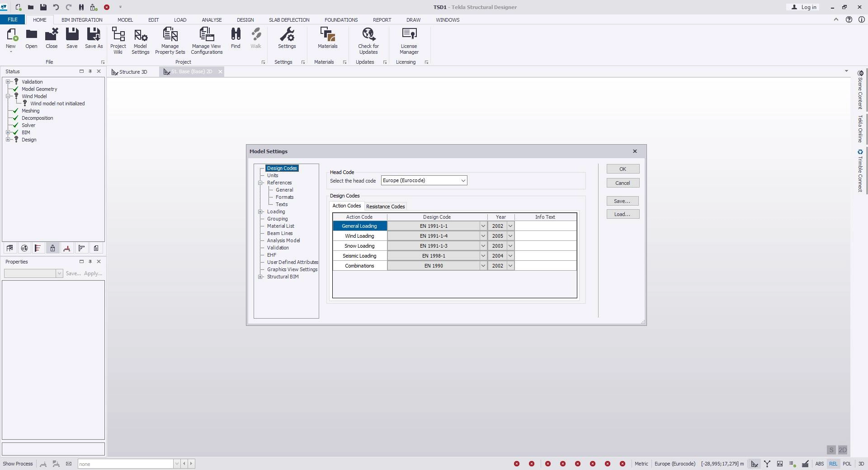
Task: Open the BIM INTEGRATION ribbon tab
Action: pos(82,20)
